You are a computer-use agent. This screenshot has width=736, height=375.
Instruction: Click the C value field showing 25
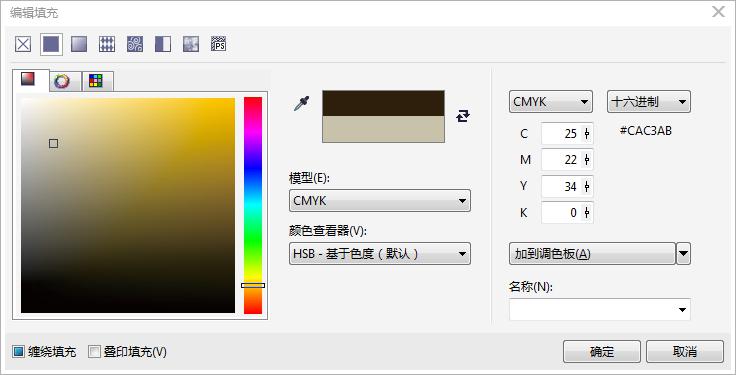coord(561,134)
